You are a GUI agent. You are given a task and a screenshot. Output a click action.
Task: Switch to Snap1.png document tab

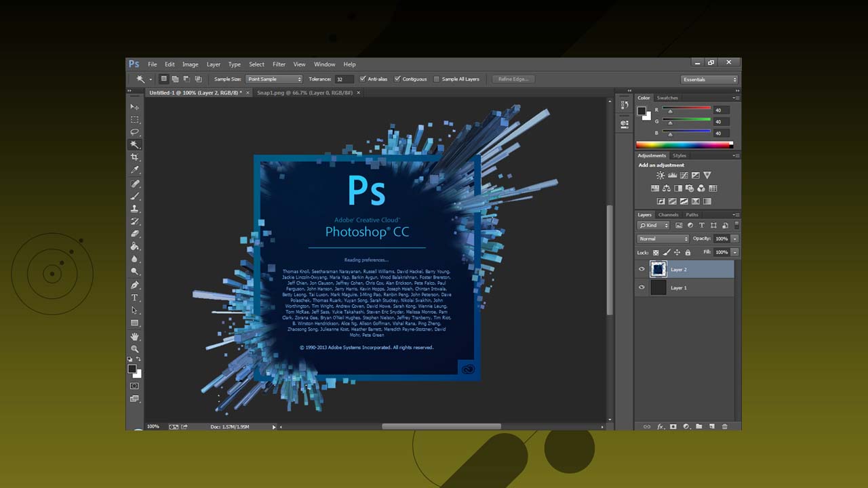tap(304, 93)
